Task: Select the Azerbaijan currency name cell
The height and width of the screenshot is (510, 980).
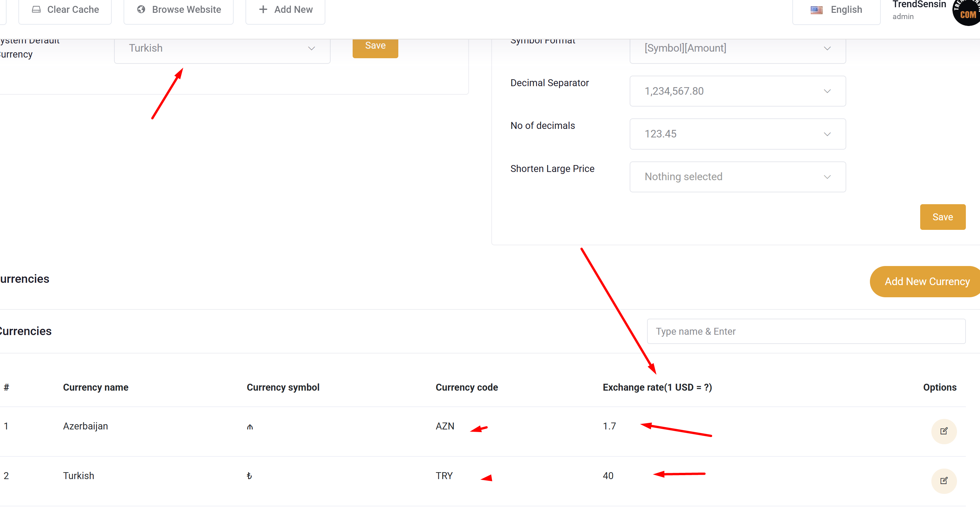Action: coord(85,426)
